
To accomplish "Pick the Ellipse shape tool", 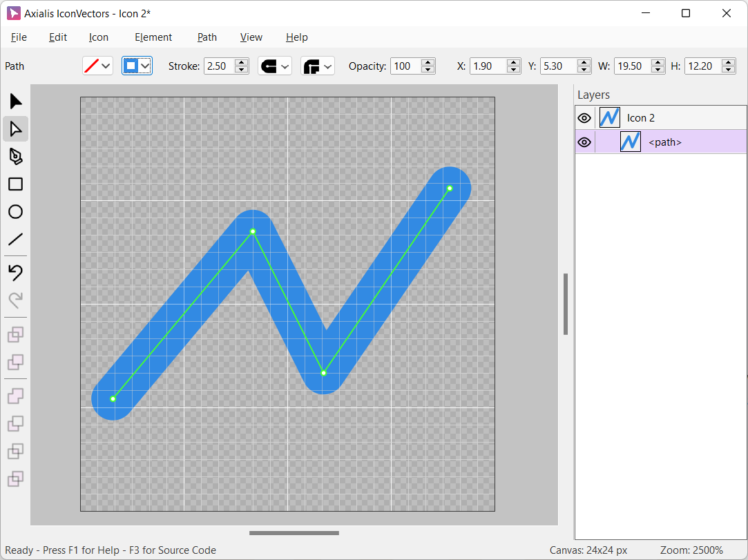I will pyautogui.click(x=15, y=212).
